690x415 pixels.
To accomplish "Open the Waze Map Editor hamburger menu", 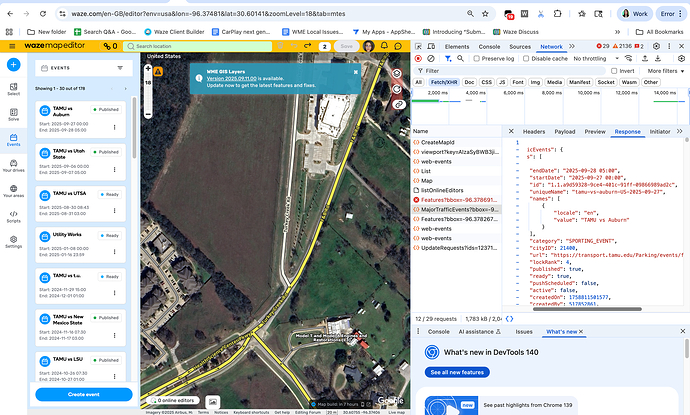I will (12, 46).
